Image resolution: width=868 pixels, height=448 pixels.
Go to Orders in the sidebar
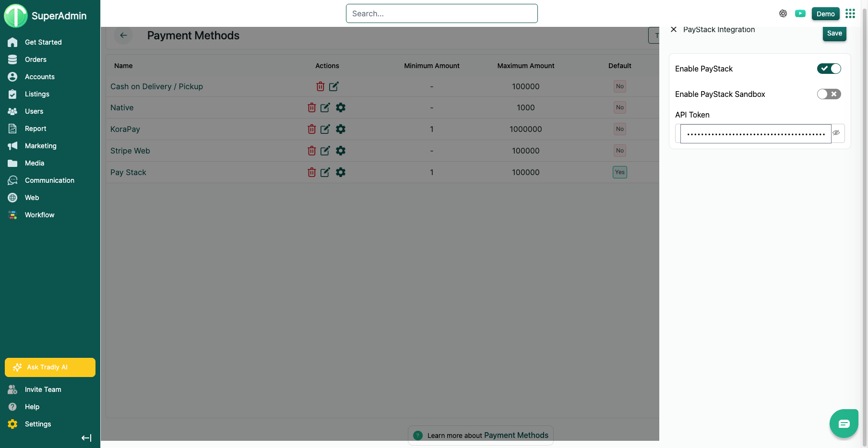[36, 59]
